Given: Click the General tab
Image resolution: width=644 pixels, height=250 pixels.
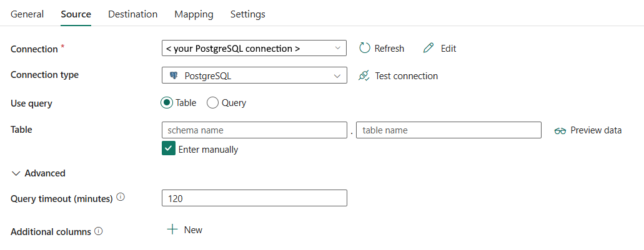Looking at the screenshot, I should [27, 14].
